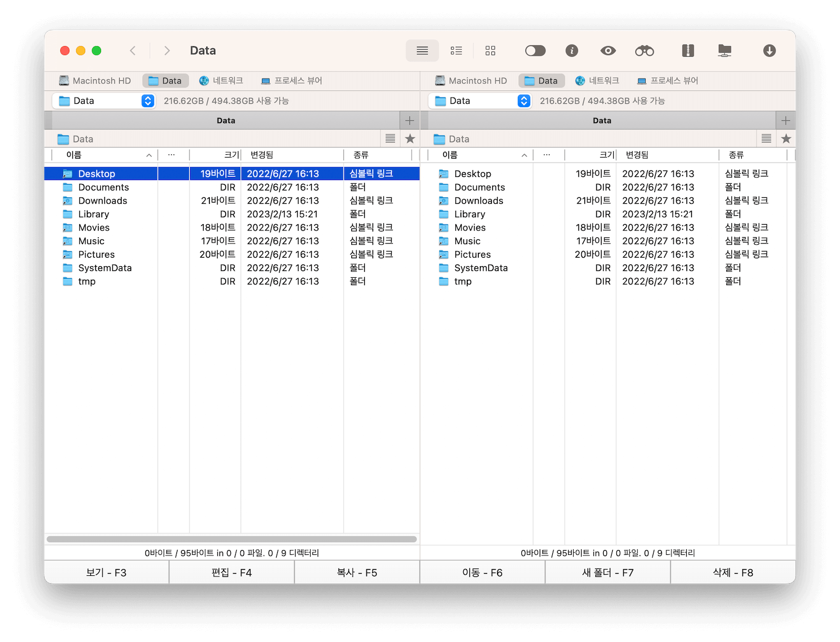The width and height of the screenshot is (840, 642).
Task: Select Data drive tab in left pane
Action: (x=165, y=80)
